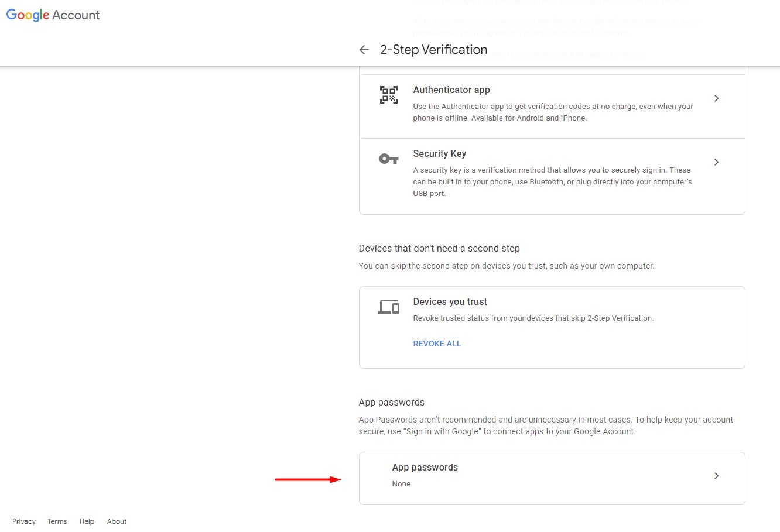The image size is (780, 532).
Task: Go back using the arrow beside 2-Step Verification
Action: (x=364, y=50)
